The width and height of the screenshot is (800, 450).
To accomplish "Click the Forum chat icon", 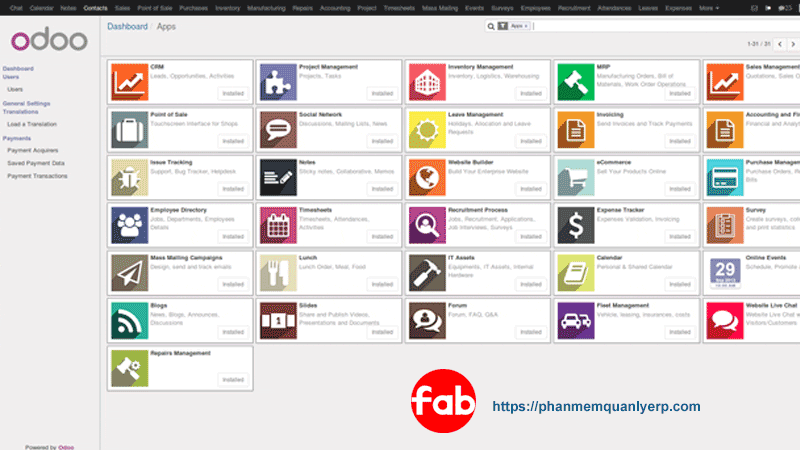I will tap(427, 320).
